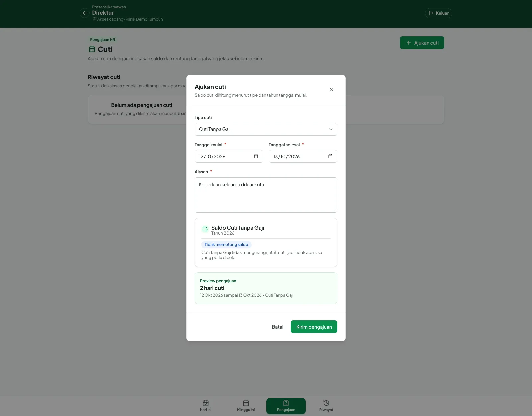532x416 pixels.
Task: Click the '2 hari cuti' preview text
Action: point(212,288)
